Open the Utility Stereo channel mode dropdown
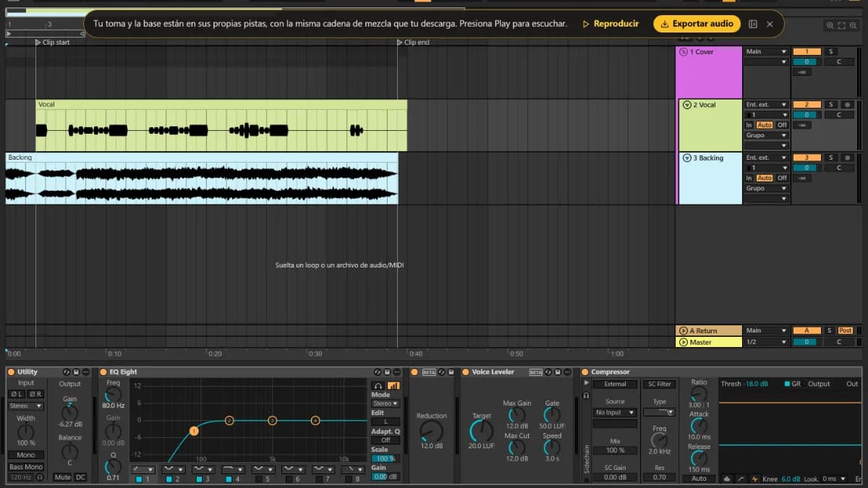This screenshot has width=868, height=488. tap(26, 406)
